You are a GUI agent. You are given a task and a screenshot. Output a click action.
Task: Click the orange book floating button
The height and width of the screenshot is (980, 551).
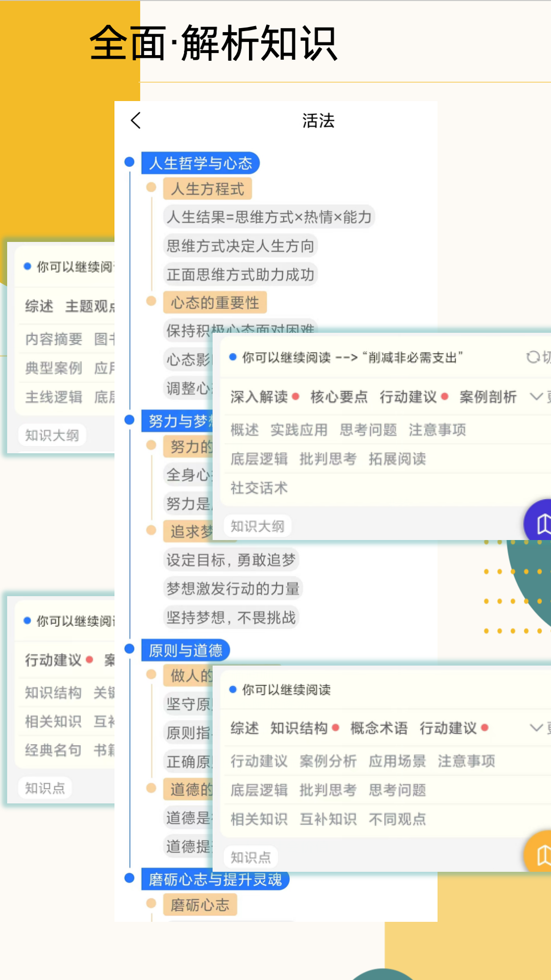[540, 854]
